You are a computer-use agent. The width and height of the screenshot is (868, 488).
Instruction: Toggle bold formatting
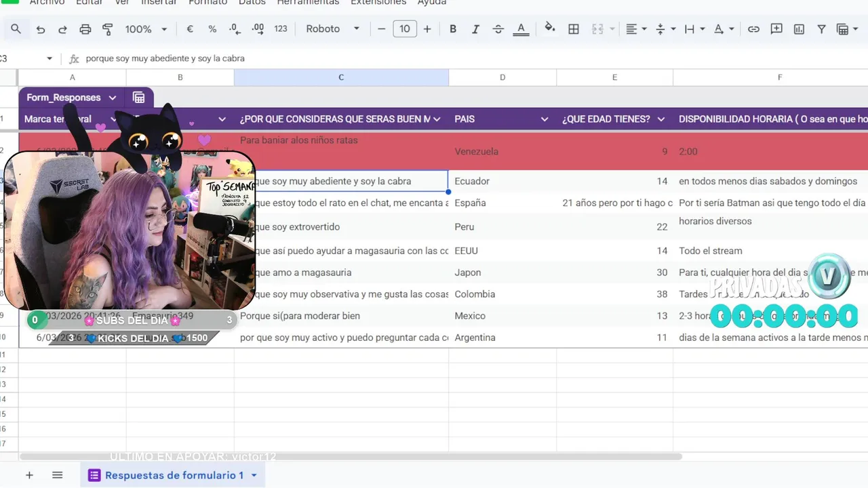point(453,29)
